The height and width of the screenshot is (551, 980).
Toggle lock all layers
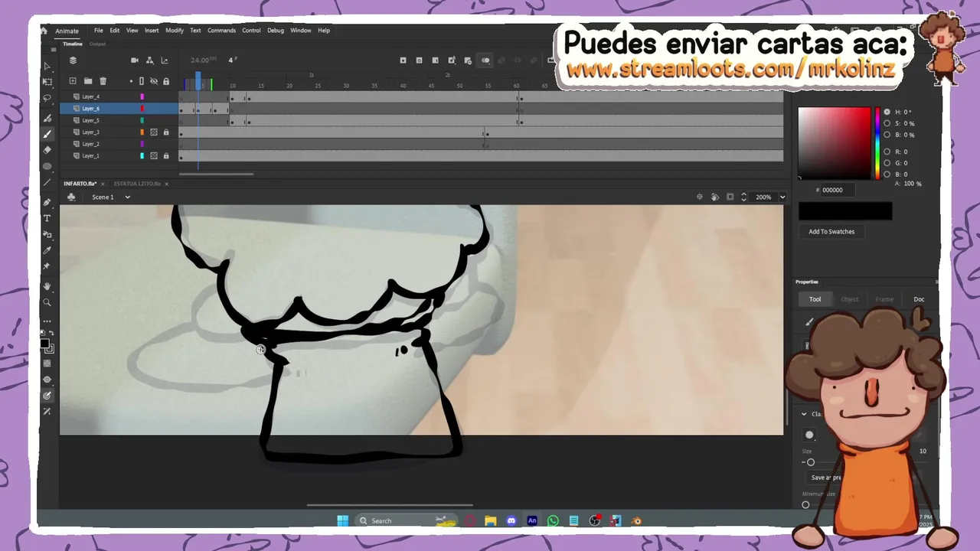pos(166,81)
